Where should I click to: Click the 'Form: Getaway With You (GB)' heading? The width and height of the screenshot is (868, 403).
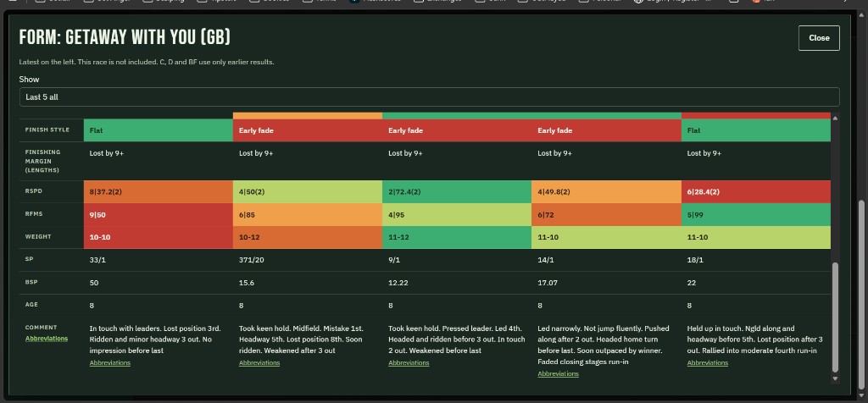(125, 37)
